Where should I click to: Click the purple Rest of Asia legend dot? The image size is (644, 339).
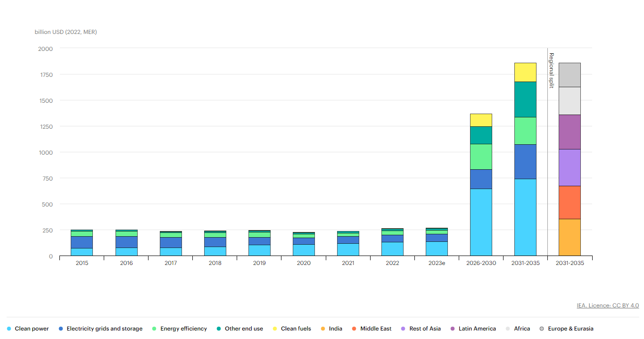coord(403,329)
